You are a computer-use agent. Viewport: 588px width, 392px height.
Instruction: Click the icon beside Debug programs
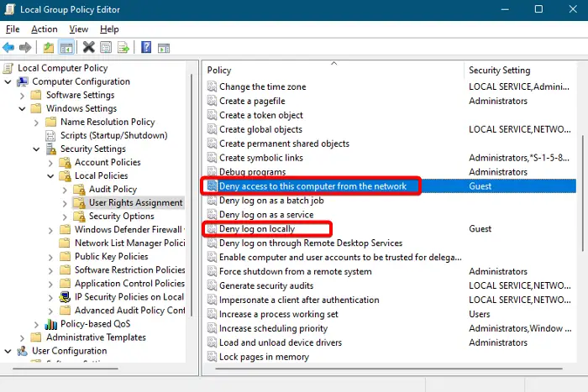212,171
